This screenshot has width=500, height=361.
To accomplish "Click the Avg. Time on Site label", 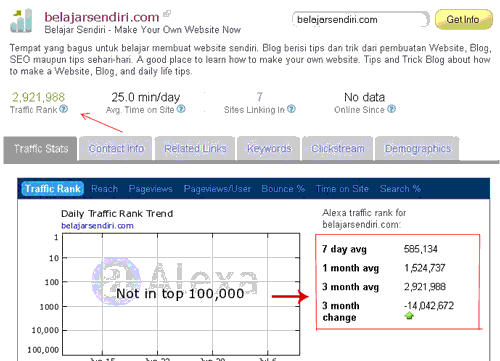I will 140,110.
